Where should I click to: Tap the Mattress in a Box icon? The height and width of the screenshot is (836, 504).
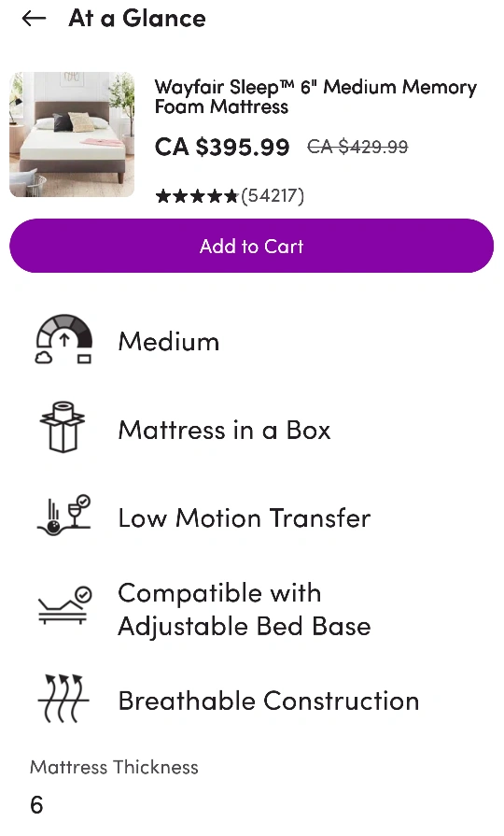(x=63, y=427)
